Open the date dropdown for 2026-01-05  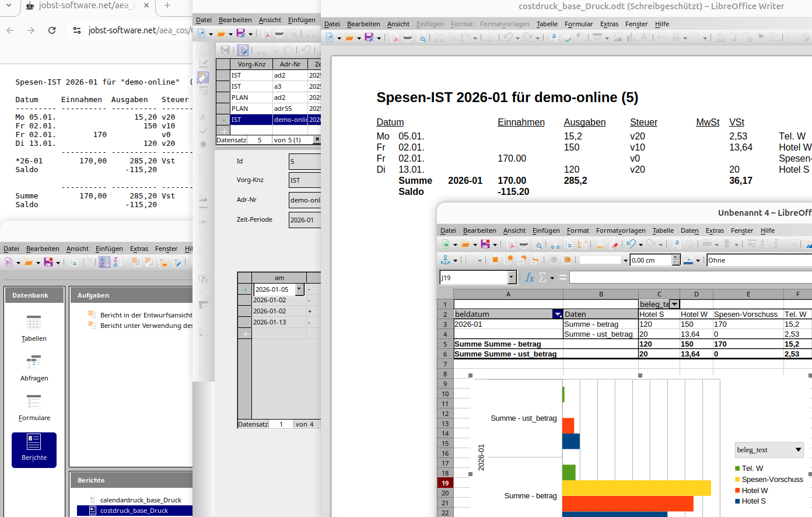coord(299,289)
